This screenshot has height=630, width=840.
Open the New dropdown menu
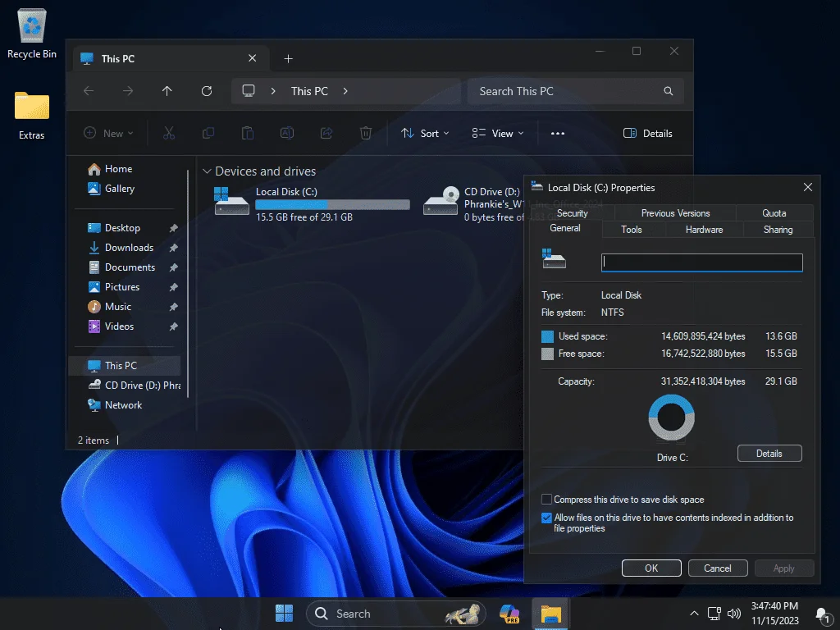pyautogui.click(x=108, y=134)
